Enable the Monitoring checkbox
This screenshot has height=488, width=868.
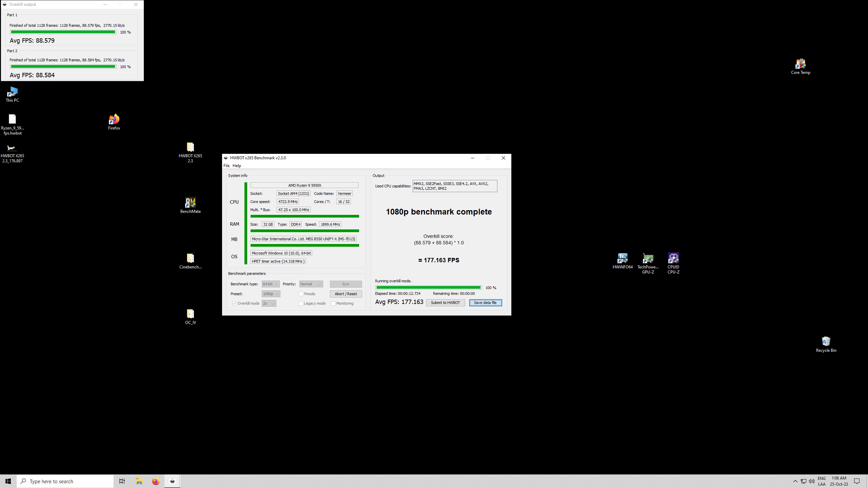[x=333, y=303]
